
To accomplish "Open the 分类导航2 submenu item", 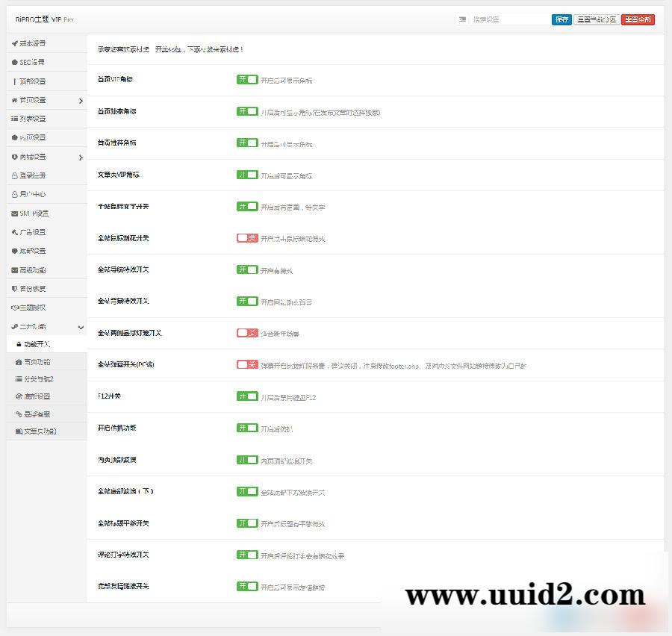I will coord(39,379).
